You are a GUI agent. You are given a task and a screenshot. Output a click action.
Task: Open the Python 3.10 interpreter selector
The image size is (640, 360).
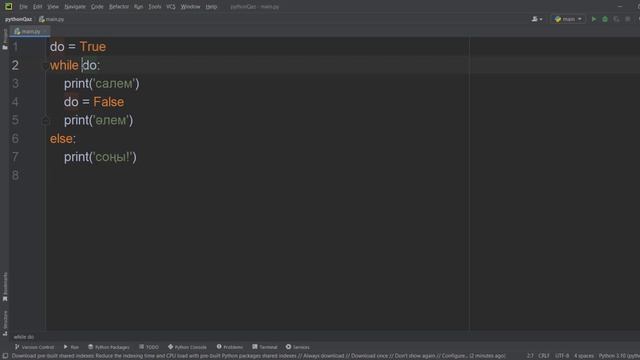(x=619, y=356)
